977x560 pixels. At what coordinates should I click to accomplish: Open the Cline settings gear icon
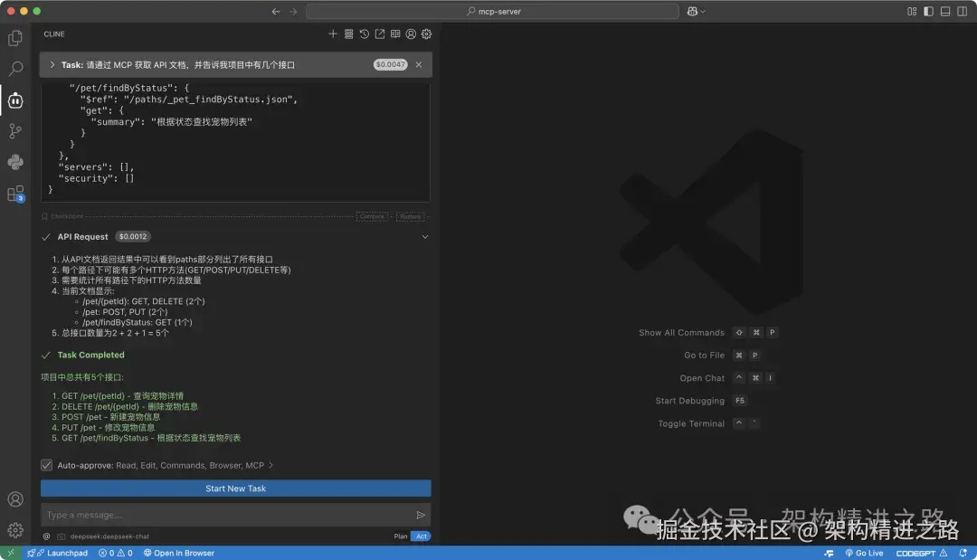(x=427, y=34)
